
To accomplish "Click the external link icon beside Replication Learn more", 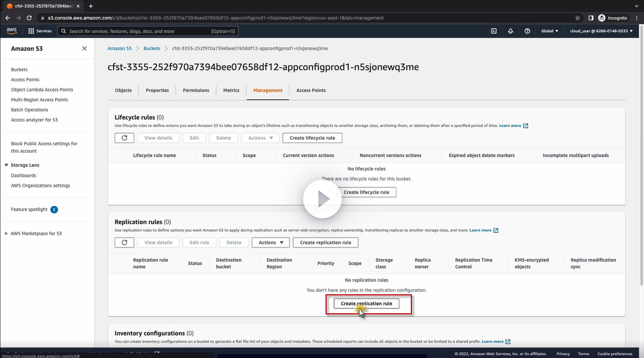I will click(496, 231).
